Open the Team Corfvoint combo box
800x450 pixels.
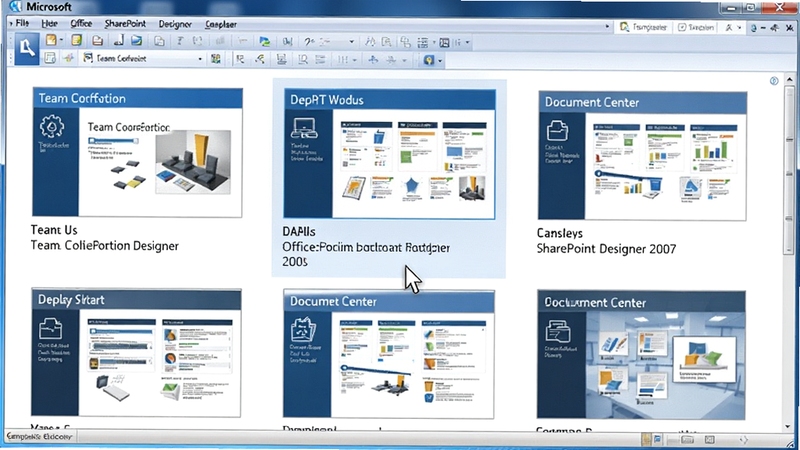[x=143, y=59]
